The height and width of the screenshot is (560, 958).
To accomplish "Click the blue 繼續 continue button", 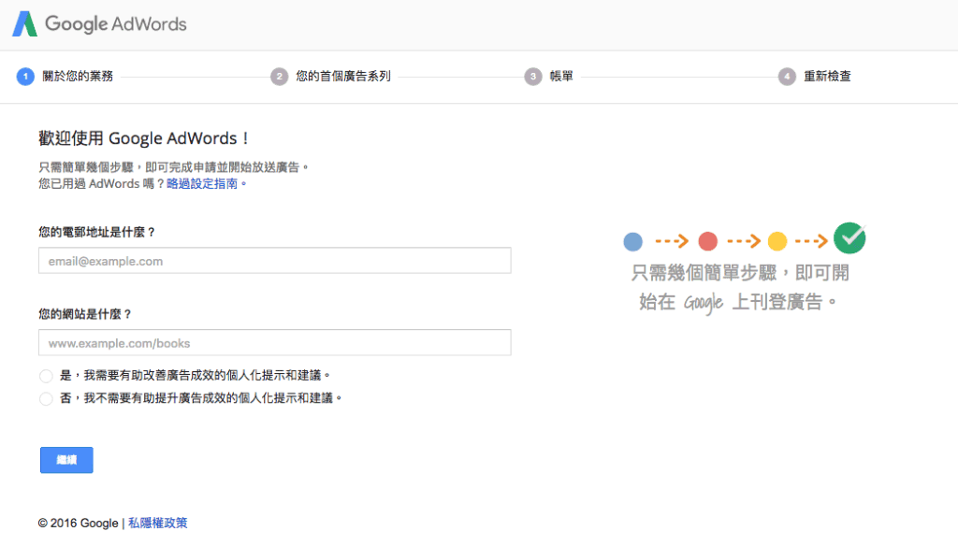I will (x=66, y=460).
